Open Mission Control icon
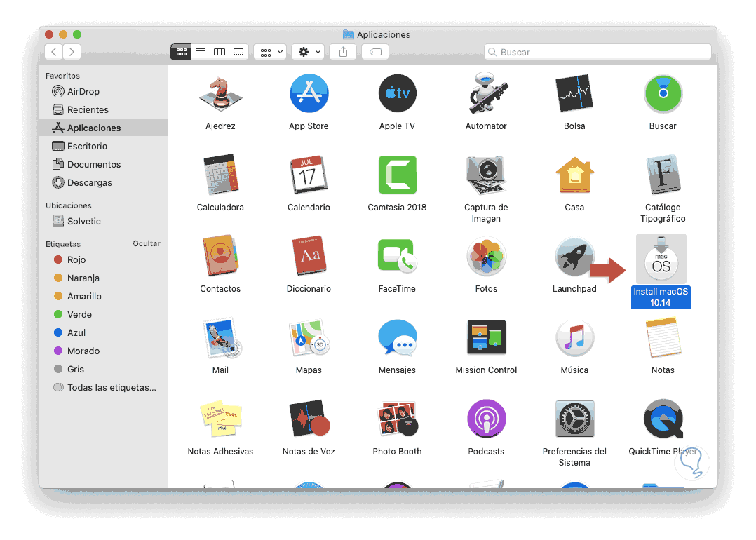The image size is (756, 540). [x=486, y=337]
